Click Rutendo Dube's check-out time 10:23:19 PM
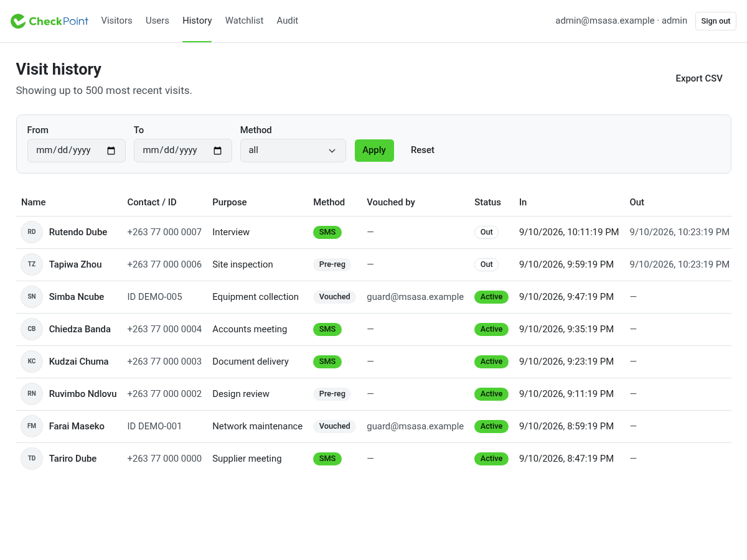 click(x=679, y=232)
